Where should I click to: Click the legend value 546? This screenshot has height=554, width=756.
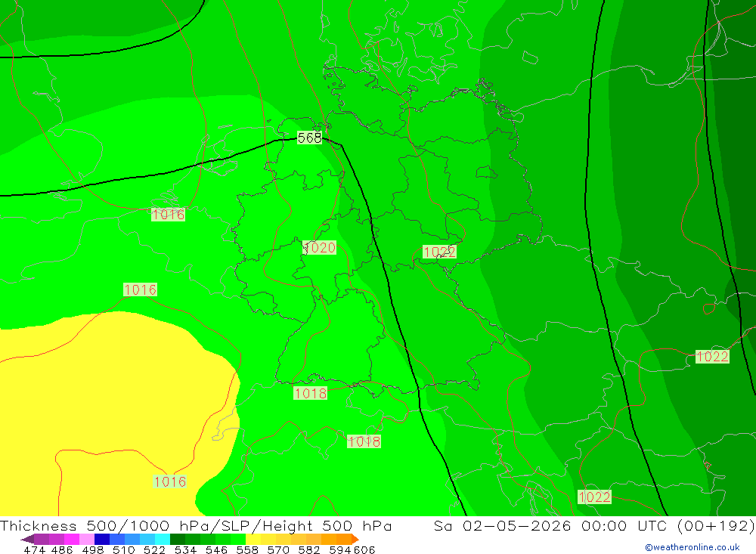[x=216, y=549]
